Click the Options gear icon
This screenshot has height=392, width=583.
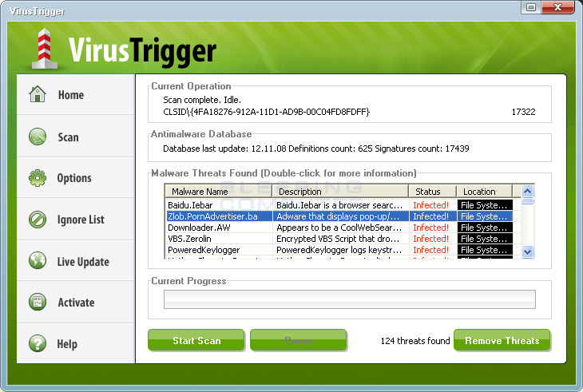pos(38,178)
